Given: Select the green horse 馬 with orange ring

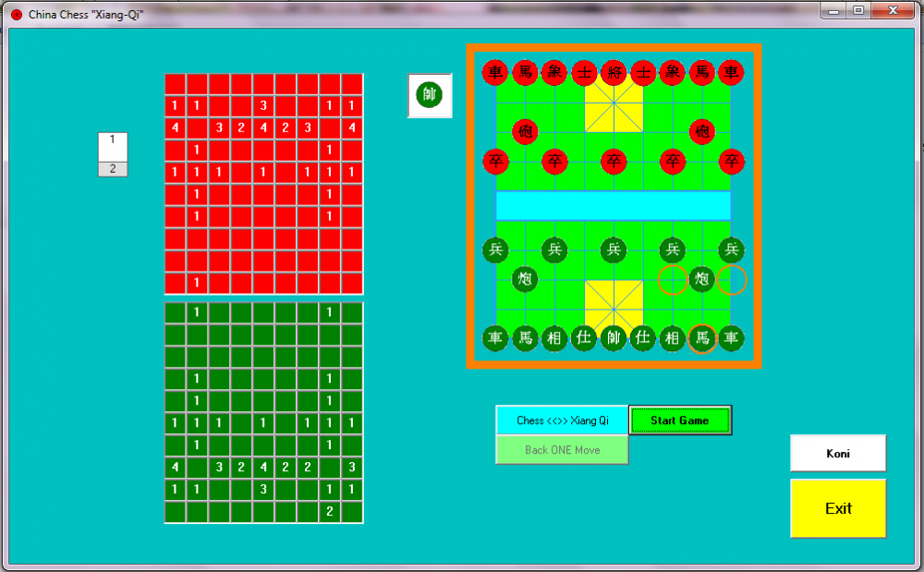Looking at the screenshot, I should 702,338.
